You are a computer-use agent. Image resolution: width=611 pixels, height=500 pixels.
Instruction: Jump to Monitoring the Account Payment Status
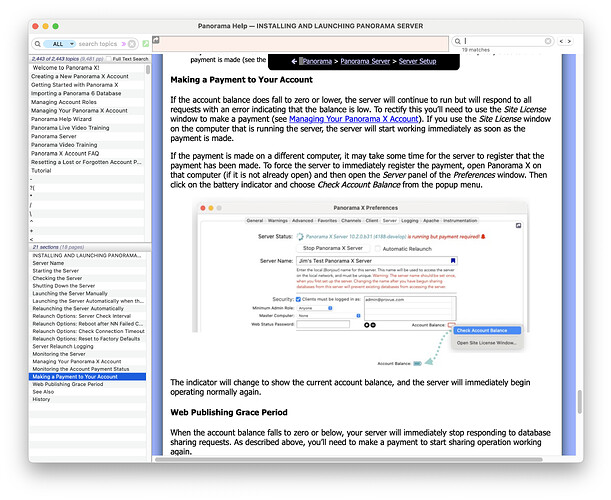87,369
